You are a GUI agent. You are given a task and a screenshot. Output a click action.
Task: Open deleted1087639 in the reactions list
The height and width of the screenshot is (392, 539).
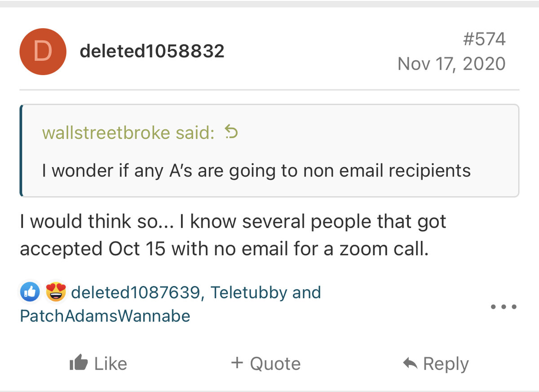(135, 293)
